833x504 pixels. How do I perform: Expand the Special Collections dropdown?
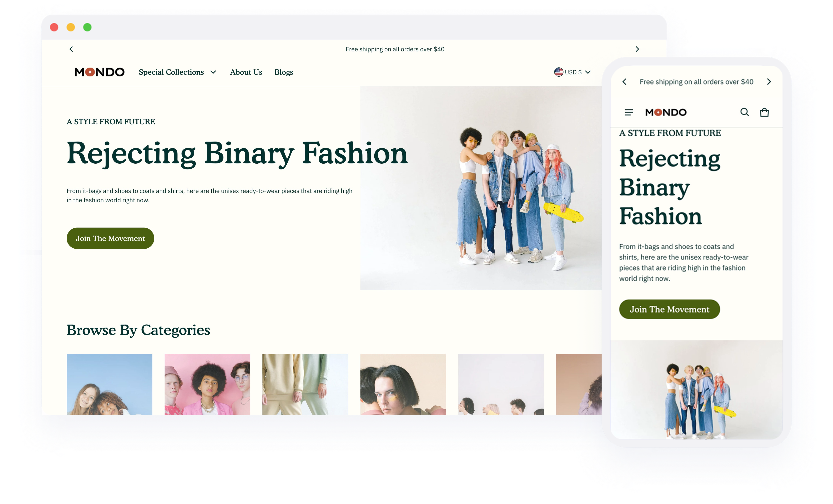coord(177,72)
